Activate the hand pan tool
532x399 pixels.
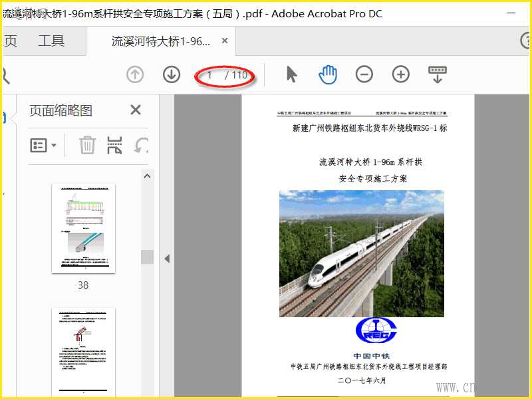click(328, 74)
